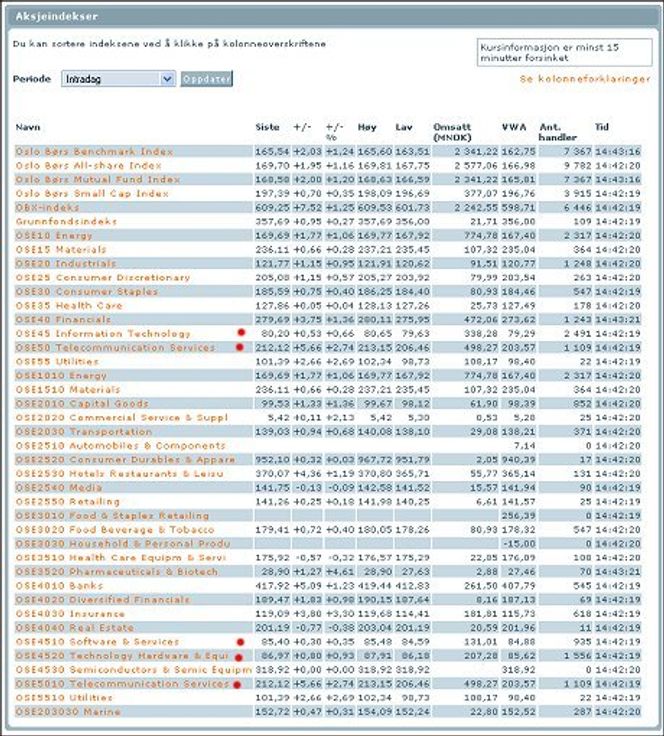Open the OSE4040 Real Estate index
This screenshot has height=736, width=664.
[x=75, y=628]
